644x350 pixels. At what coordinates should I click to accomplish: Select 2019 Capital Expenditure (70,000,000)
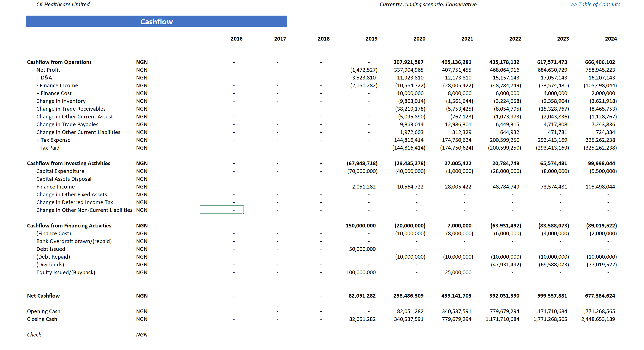[362, 171]
